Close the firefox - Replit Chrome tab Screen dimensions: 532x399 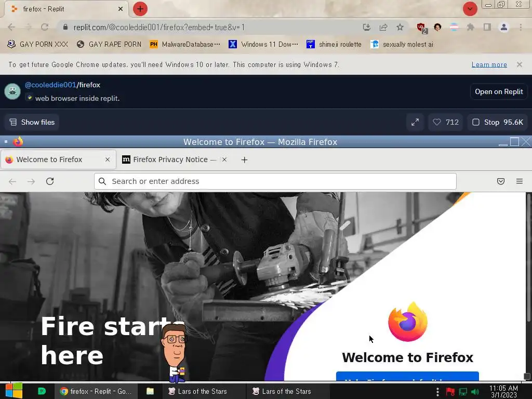[x=121, y=9]
